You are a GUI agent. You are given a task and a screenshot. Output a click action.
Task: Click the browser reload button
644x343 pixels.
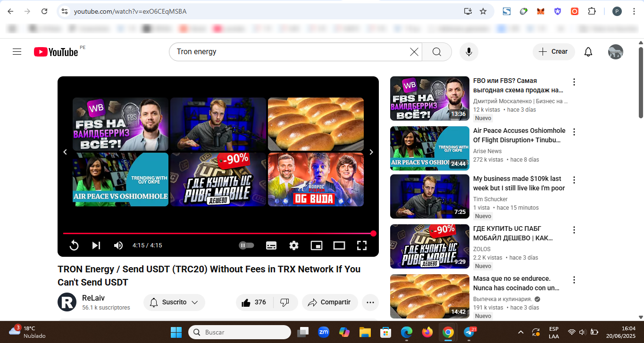(x=44, y=11)
